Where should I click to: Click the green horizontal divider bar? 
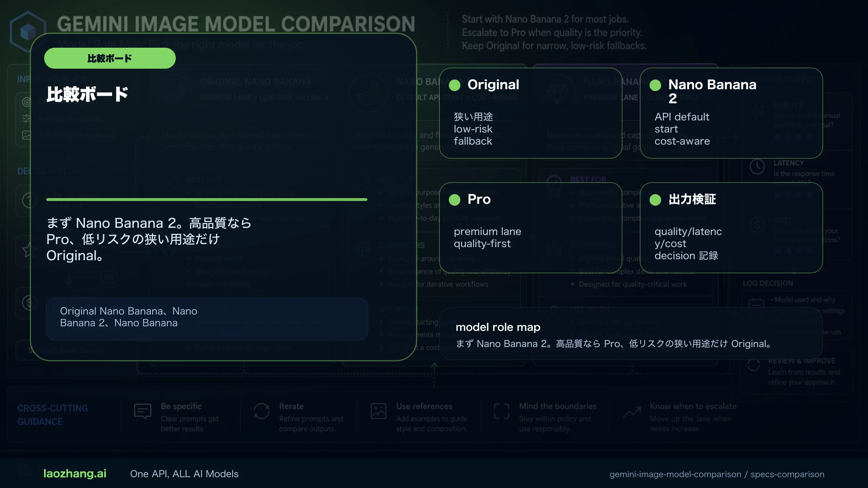click(207, 200)
